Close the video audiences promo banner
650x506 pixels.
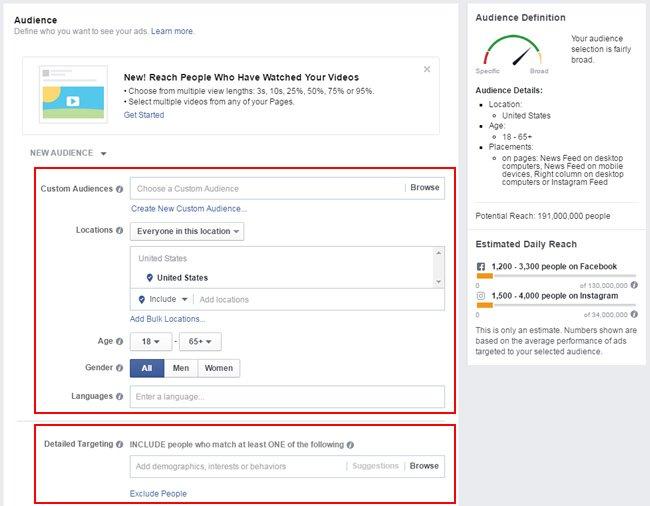tap(427, 69)
